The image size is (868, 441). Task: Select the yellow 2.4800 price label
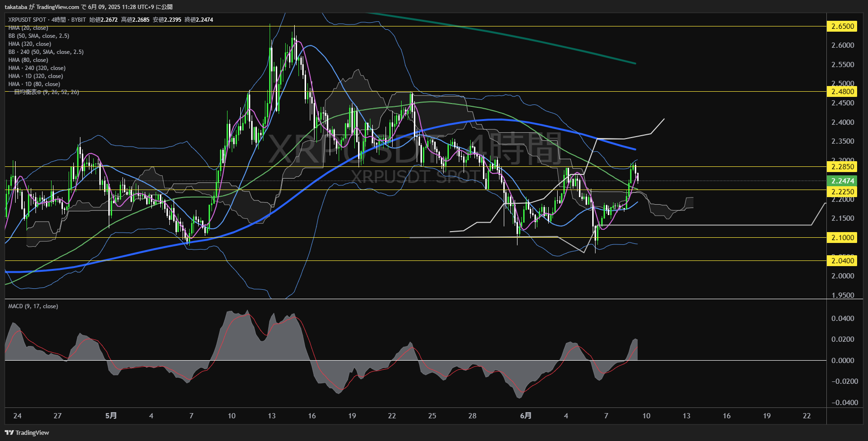click(842, 92)
